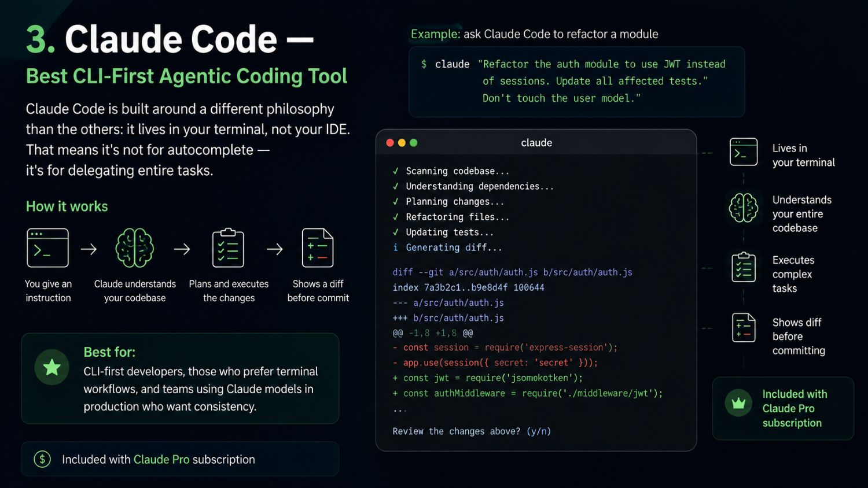Click the 'Claude understands your codebase' caption

(x=135, y=291)
